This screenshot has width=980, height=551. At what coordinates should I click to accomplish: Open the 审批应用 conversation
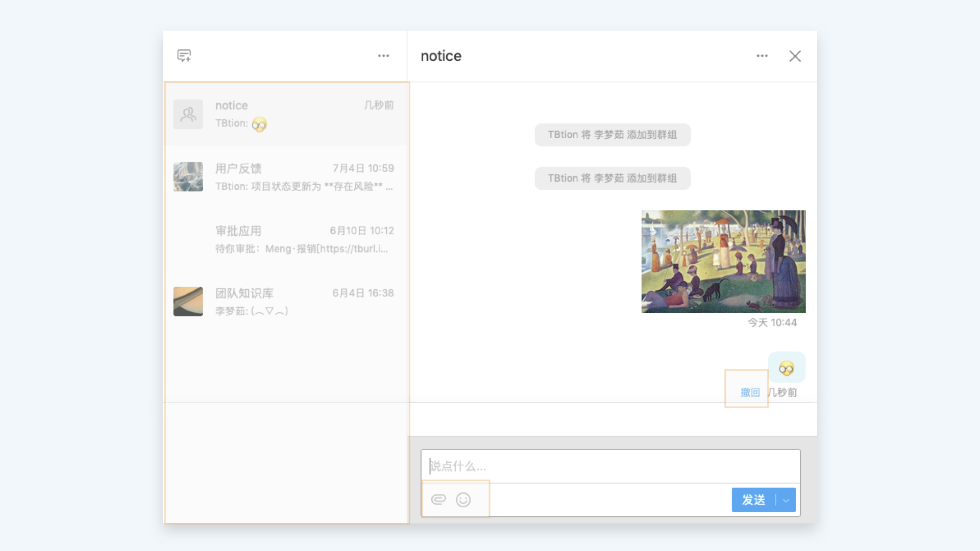[x=286, y=239]
